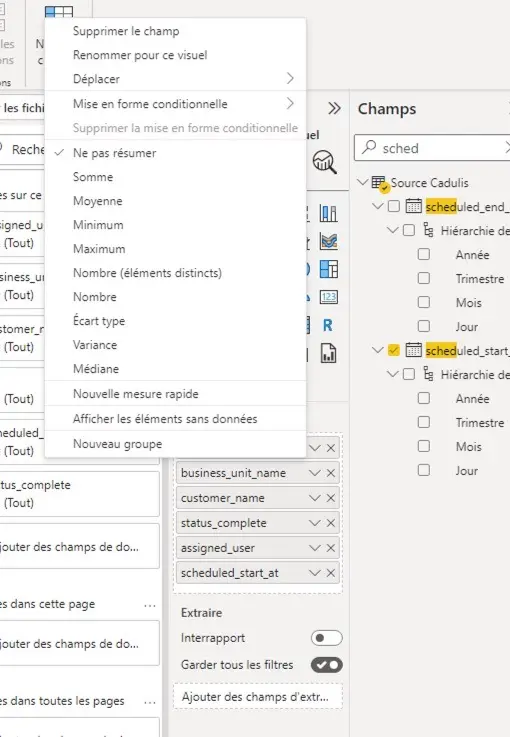Image resolution: width=510 pixels, height=737 pixels.
Task: Check Mois under scheduled_start hierarchy
Action: point(424,446)
